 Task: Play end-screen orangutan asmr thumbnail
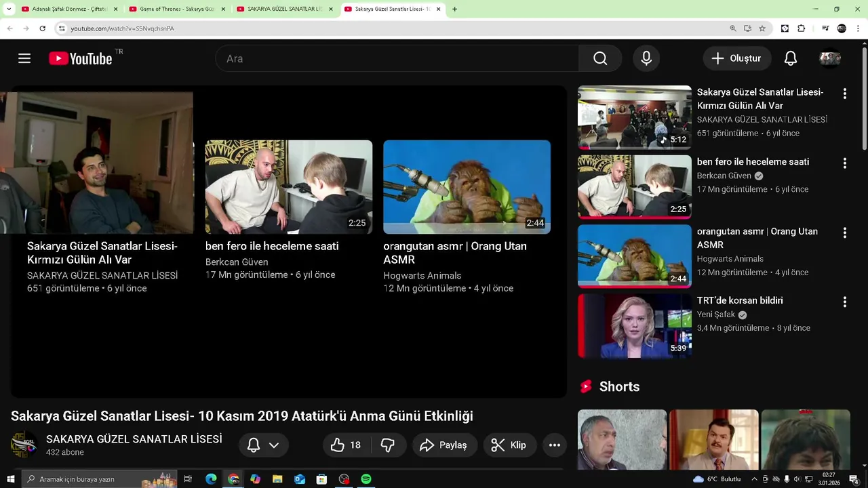point(467,186)
